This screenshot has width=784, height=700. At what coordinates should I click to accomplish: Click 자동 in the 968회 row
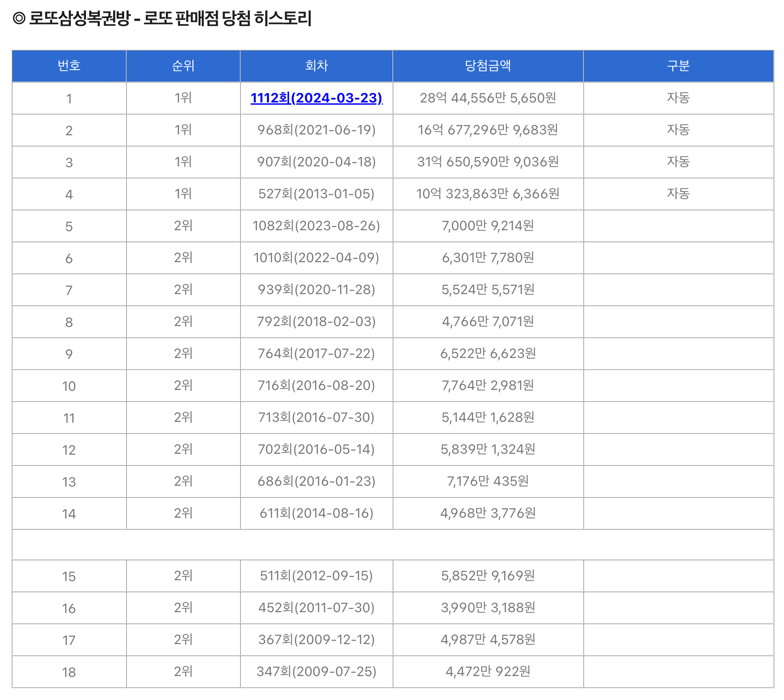pos(678,130)
